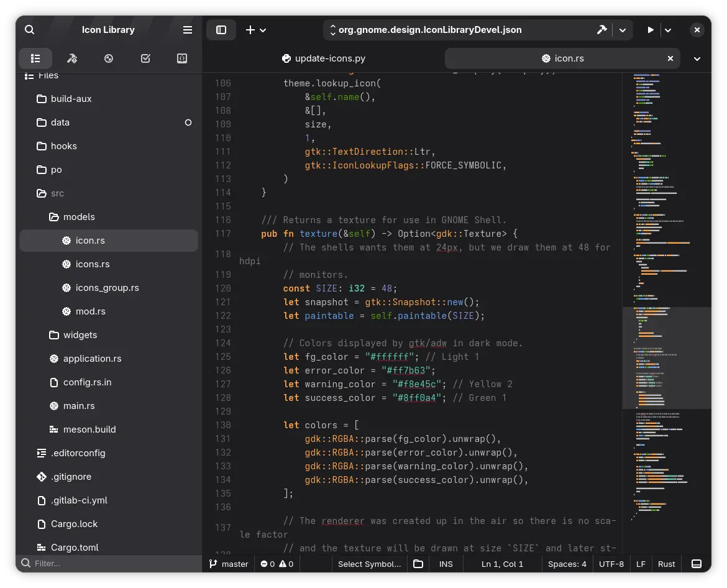
Task: Toggle the left sidebar panel
Action: click(221, 29)
